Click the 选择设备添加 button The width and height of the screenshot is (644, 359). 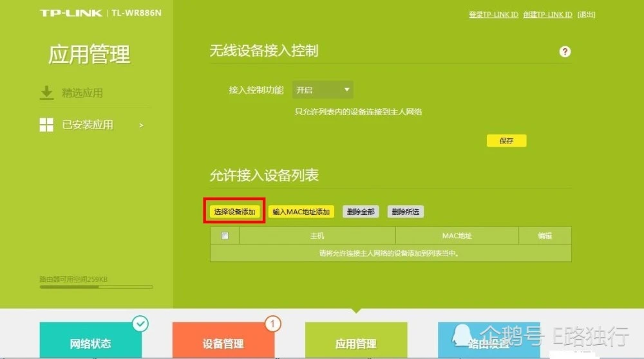pyautogui.click(x=235, y=212)
